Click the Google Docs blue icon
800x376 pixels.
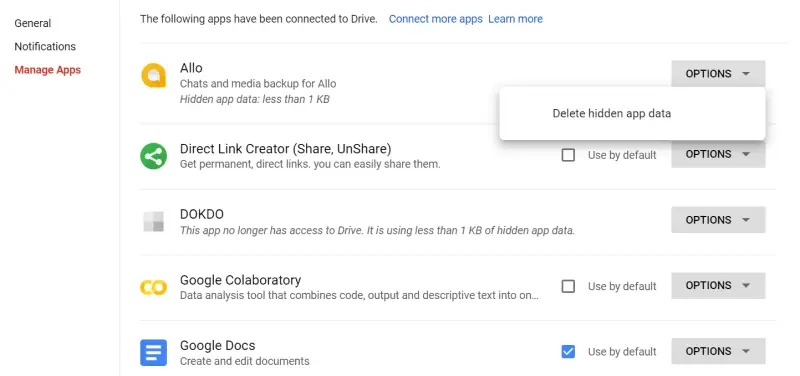tap(154, 353)
